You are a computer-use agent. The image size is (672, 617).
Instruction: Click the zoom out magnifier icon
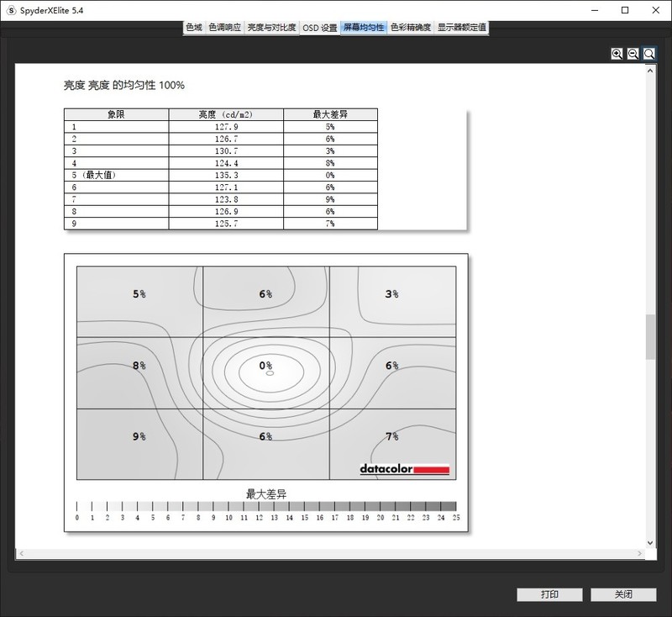633,54
